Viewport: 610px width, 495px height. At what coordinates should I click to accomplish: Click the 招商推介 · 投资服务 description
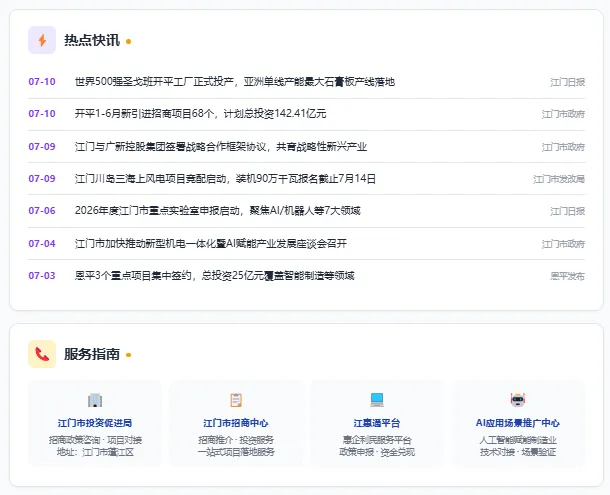(x=236, y=440)
